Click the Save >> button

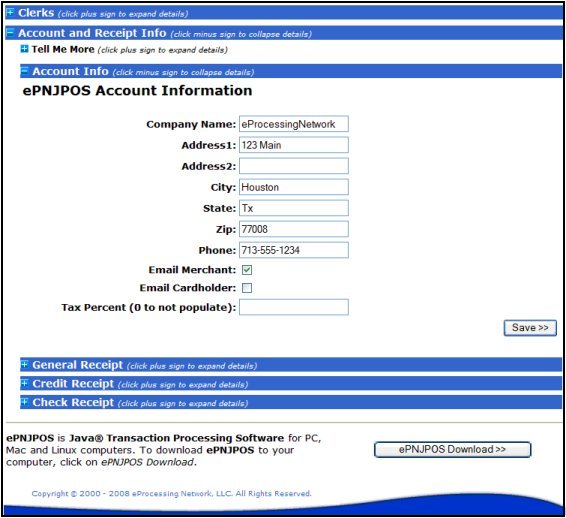click(530, 328)
